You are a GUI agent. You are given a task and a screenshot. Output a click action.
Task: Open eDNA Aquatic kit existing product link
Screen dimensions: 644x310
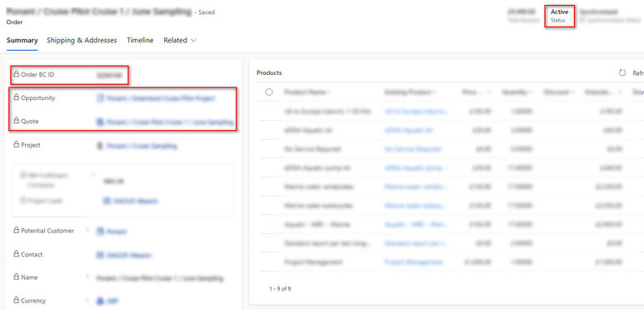409,130
